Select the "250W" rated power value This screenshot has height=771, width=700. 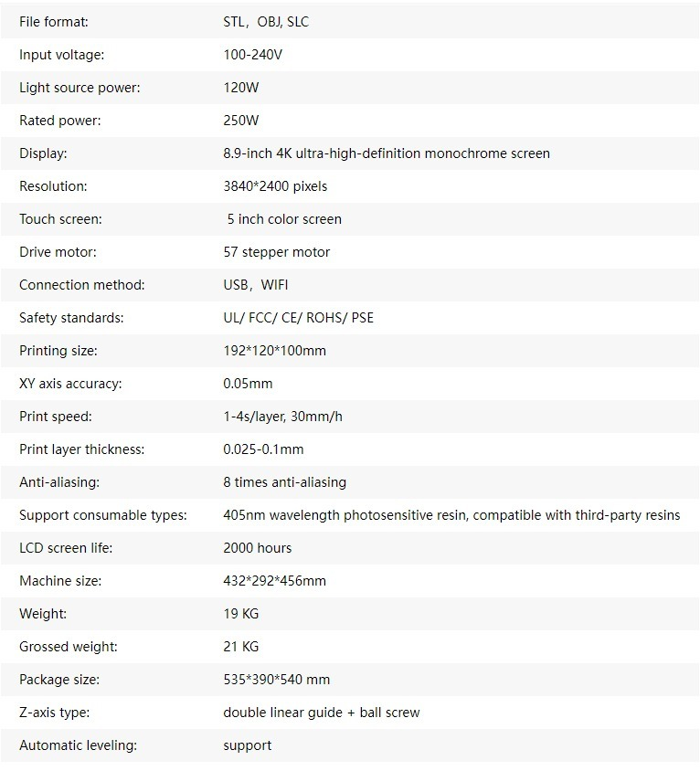[241, 121]
